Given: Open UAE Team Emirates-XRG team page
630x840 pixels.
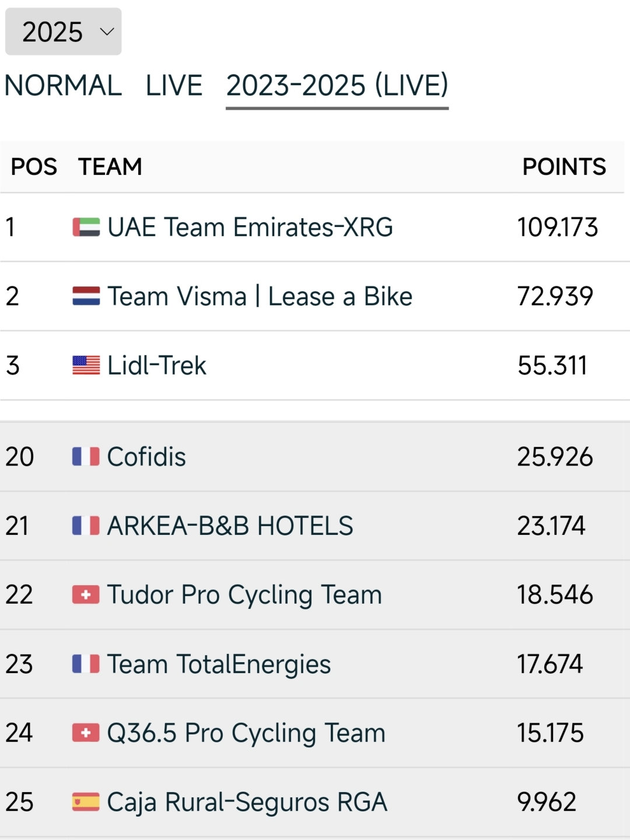Looking at the screenshot, I should coord(250,227).
